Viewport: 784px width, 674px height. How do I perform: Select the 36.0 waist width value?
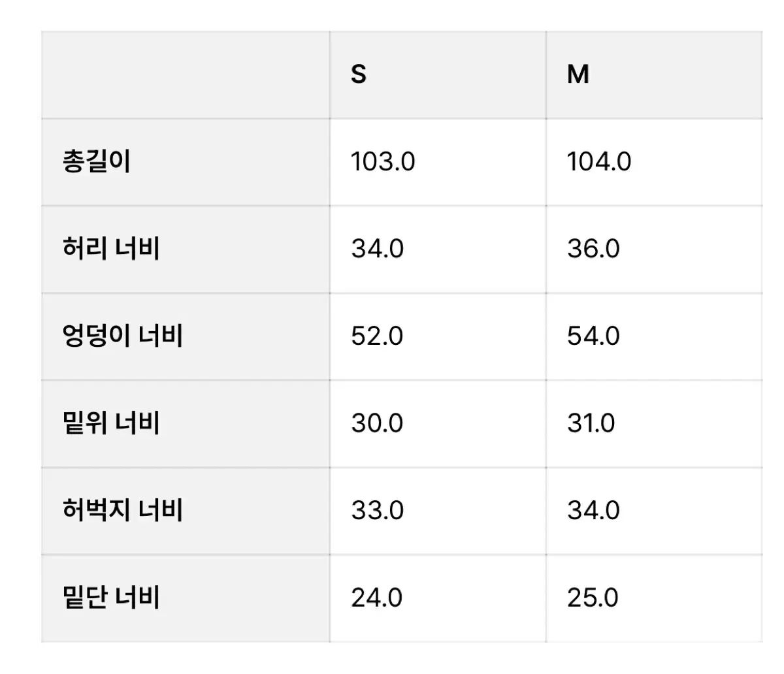click(593, 249)
